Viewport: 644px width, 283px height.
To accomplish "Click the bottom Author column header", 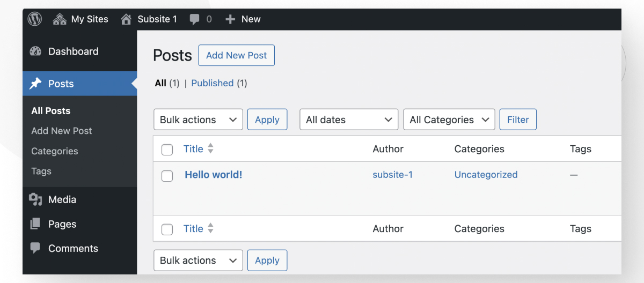I will (388, 229).
